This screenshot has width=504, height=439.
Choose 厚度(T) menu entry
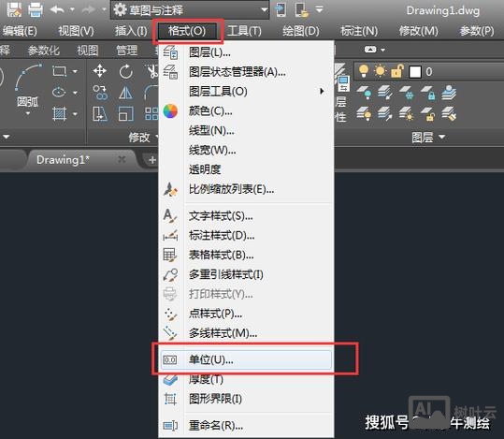pyautogui.click(x=246, y=379)
